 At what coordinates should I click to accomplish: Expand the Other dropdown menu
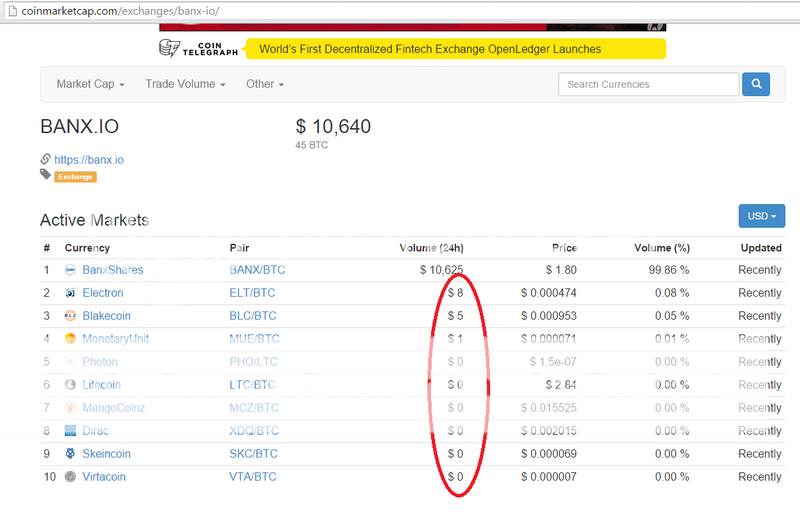click(265, 84)
